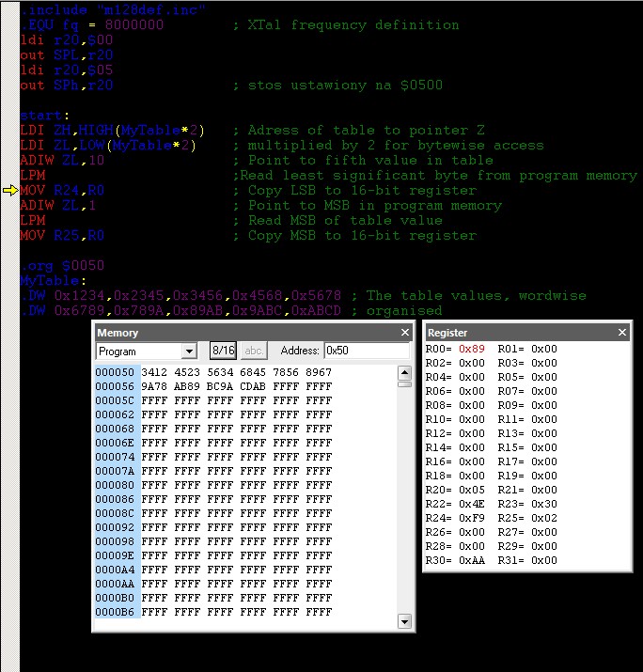Click the Memory scrollbar down arrow
This screenshot has width=643, height=672.
click(x=404, y=621)
